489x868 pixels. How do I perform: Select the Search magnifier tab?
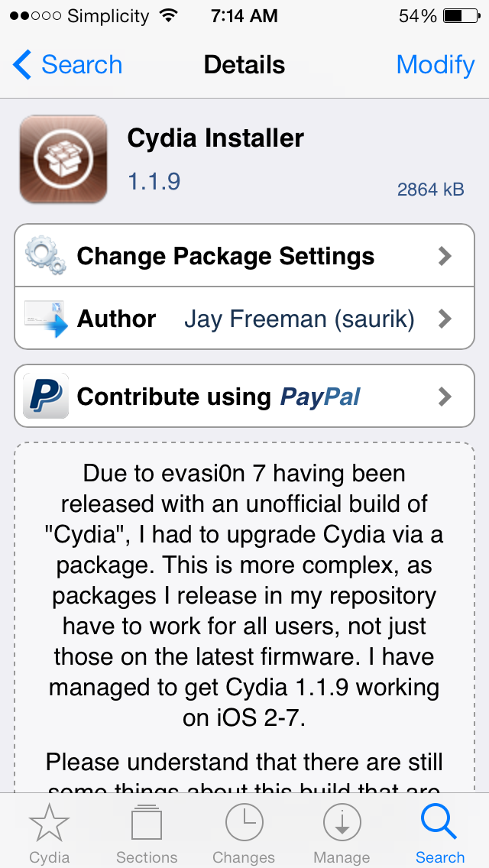(439, 834)
